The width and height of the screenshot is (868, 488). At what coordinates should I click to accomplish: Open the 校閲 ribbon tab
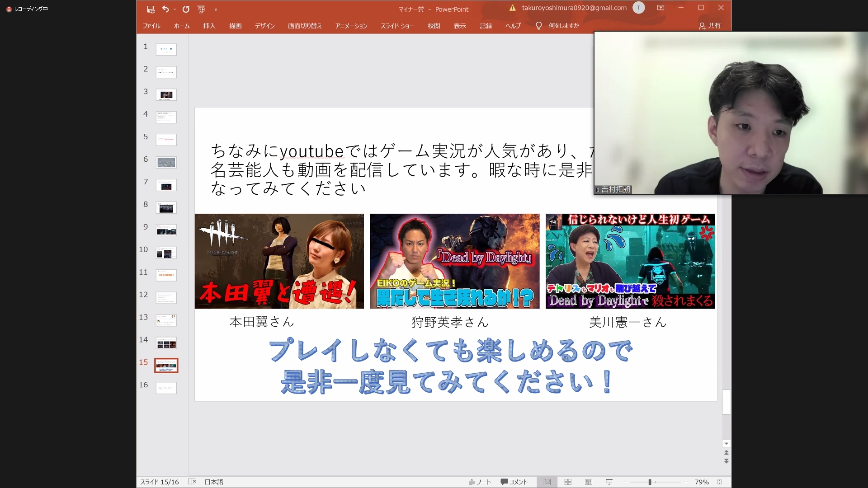pos(434,26)
